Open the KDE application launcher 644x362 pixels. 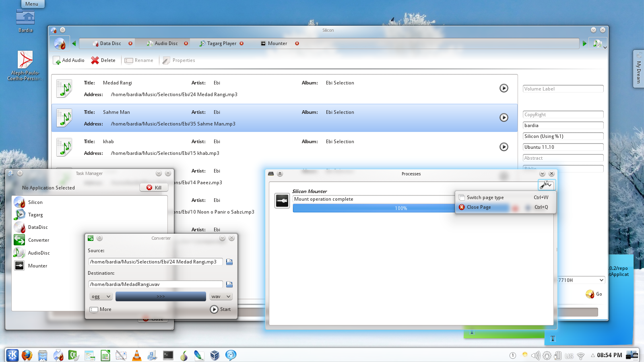[12, 355]
